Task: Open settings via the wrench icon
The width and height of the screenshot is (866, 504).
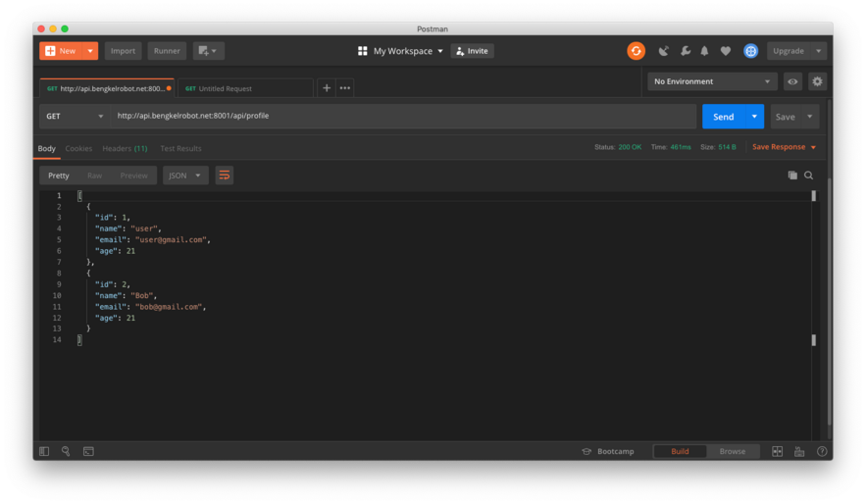Action: tap(685, 51)
